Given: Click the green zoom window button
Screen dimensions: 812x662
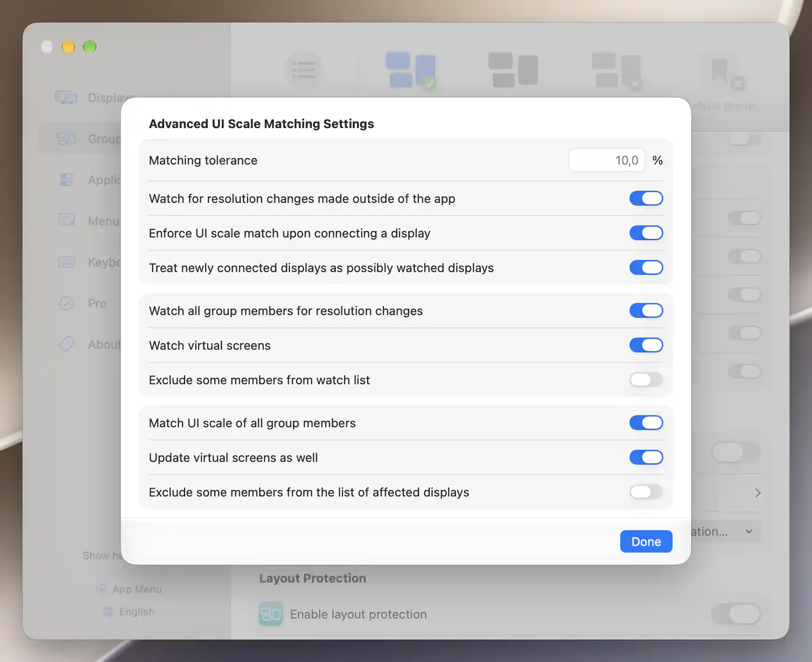Looking at the screenshot, I should coord(90,47).
